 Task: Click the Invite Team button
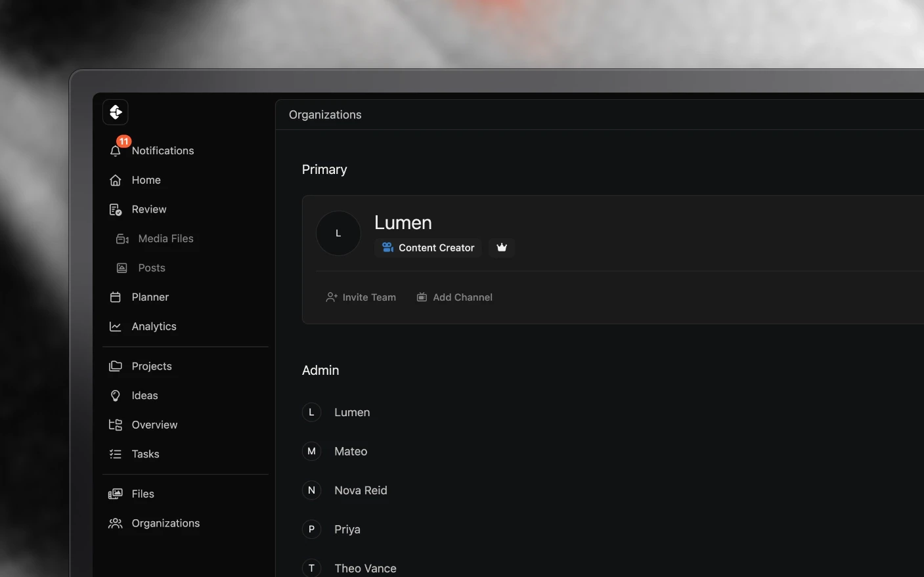(x=361, y=297)
